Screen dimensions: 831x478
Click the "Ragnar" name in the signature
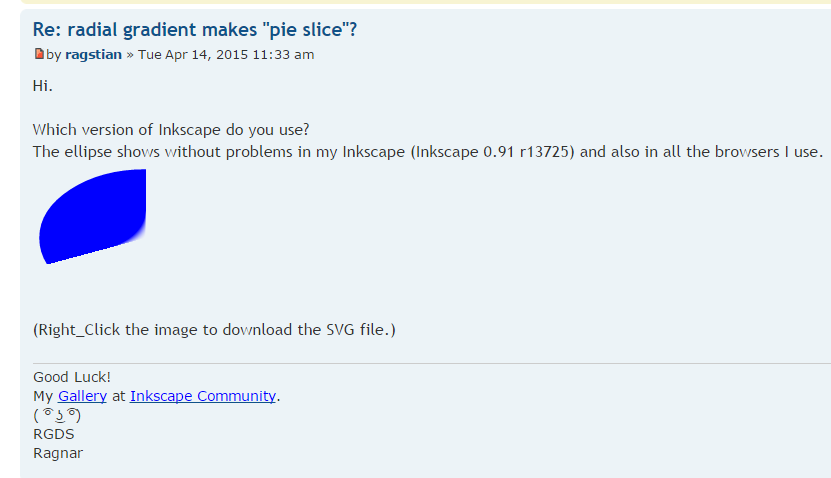(58, 453)
